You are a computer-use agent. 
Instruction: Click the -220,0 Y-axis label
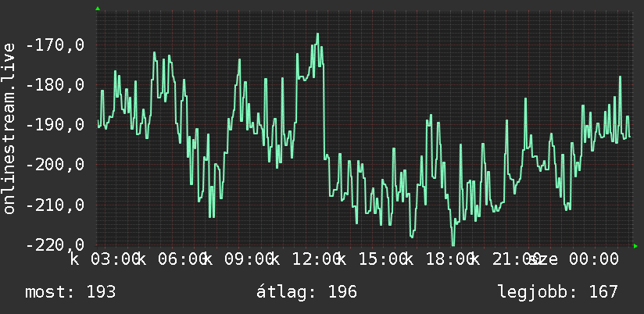(55, 245)
